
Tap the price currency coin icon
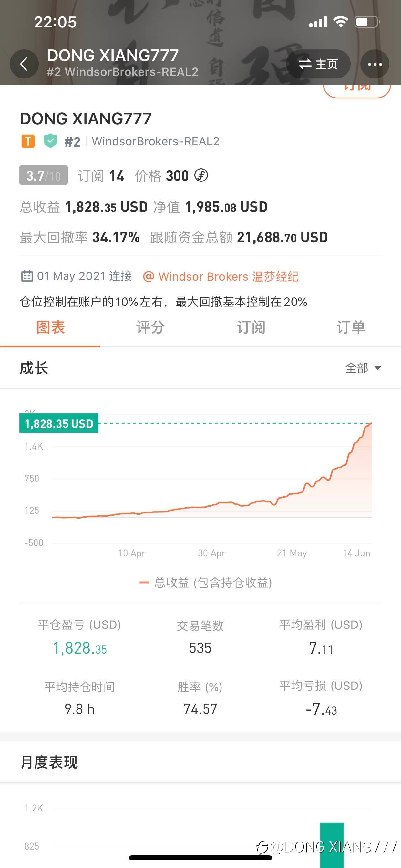[x=201, y=175]
